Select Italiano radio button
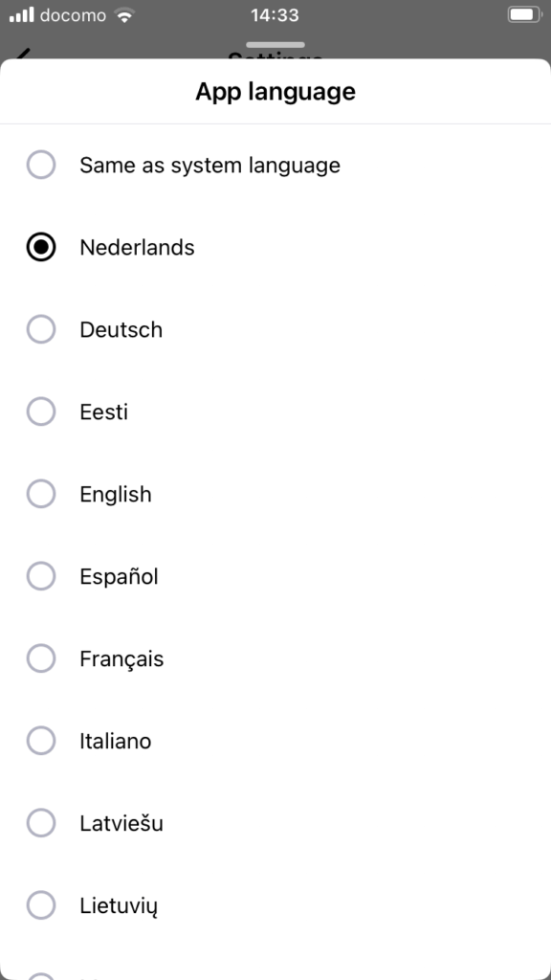This screenshot has width=551, height=980. pos(41,741)
